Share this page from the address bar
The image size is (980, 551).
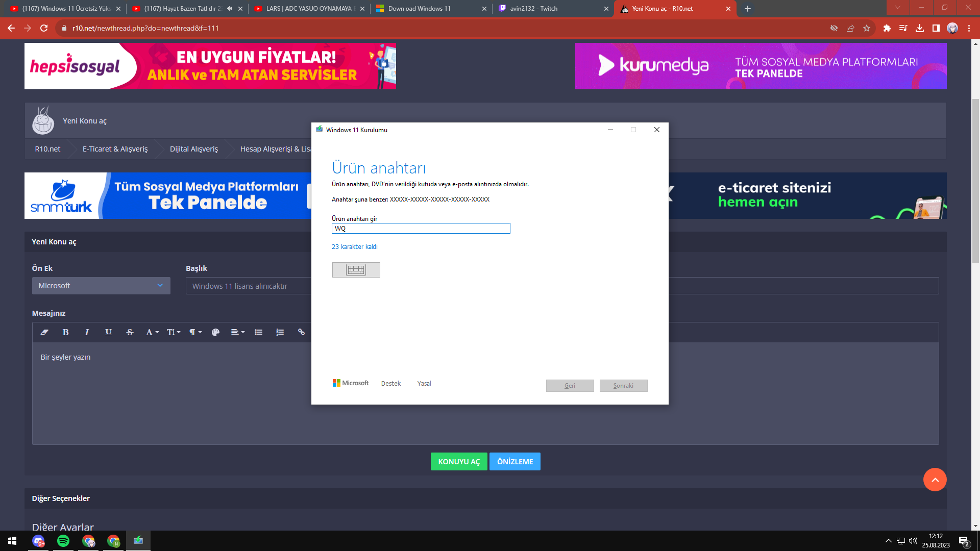(x=850, y=28)
